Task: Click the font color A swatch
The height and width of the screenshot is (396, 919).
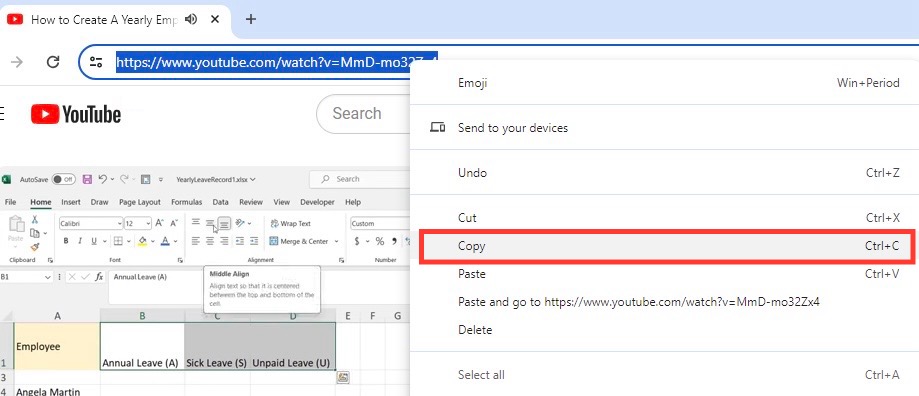Action: [x=165, y=241]
